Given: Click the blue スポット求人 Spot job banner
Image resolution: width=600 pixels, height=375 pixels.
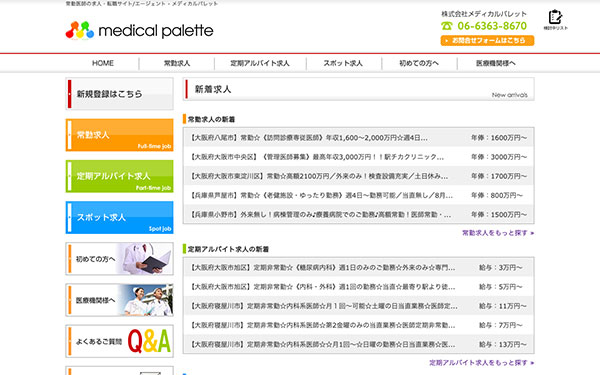Looking at the screenshot, I should [x=119, y=217].
